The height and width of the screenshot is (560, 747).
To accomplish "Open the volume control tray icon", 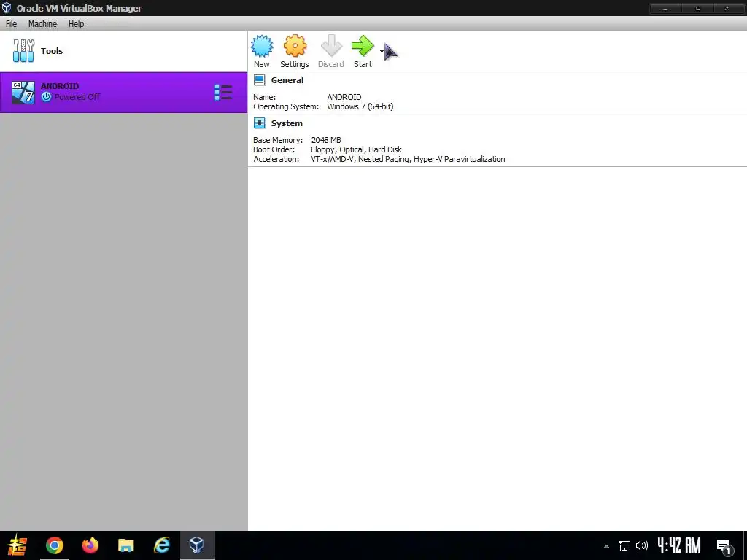I will pos(642,545).
